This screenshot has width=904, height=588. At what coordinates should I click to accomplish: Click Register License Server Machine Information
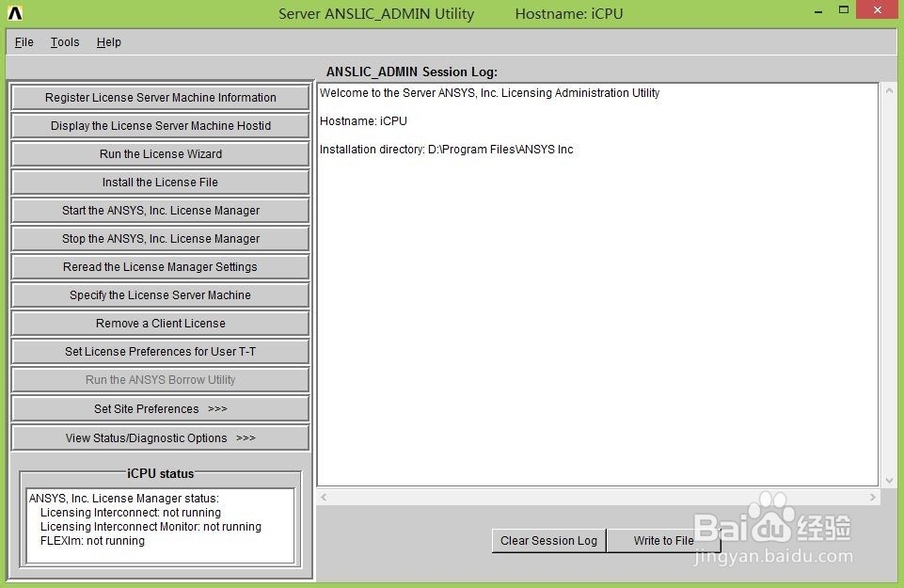tap(160, 97)
